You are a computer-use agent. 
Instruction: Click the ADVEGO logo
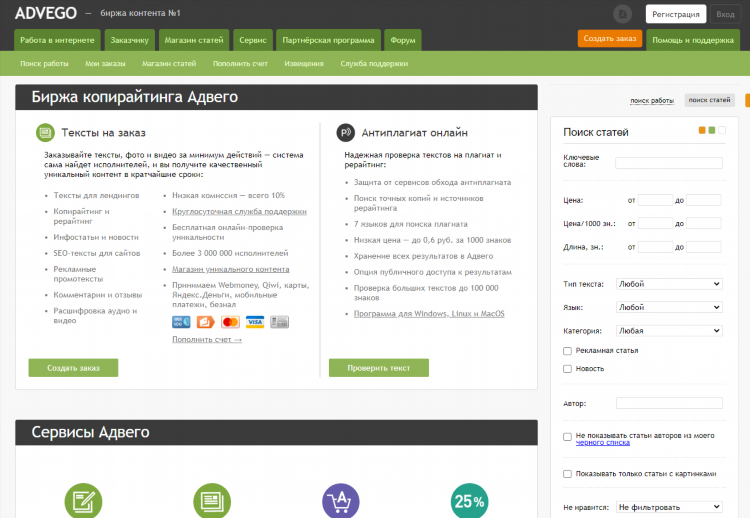46,13
